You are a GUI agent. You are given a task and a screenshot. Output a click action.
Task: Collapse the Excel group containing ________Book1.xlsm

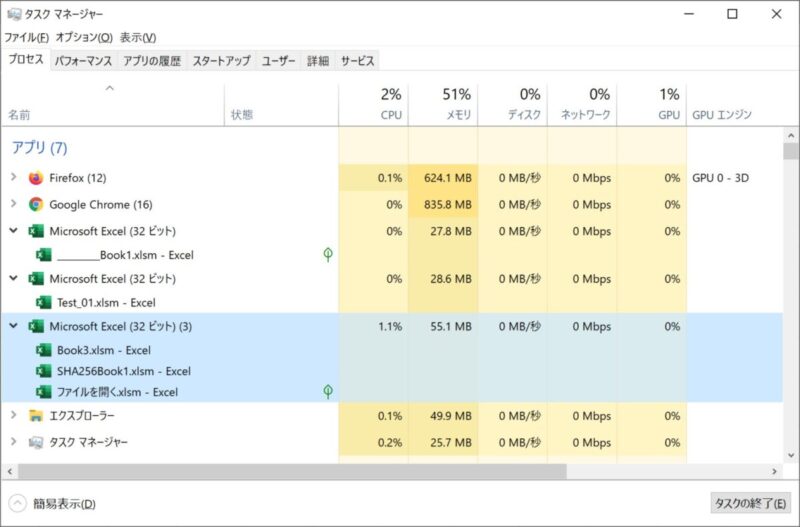(x=14, y=231)
